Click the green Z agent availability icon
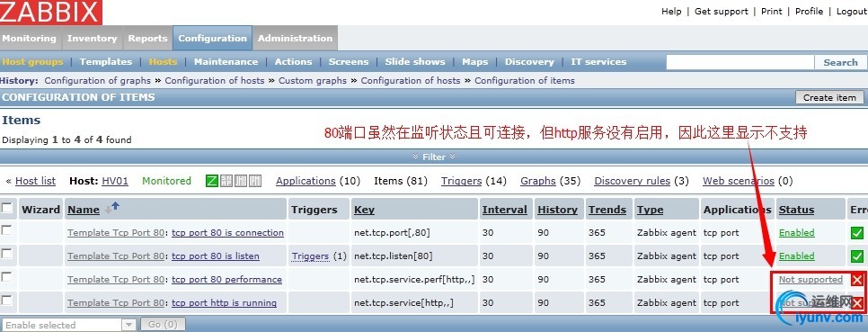This screenshot has width=868, height=332. click(x=212, y=181)
